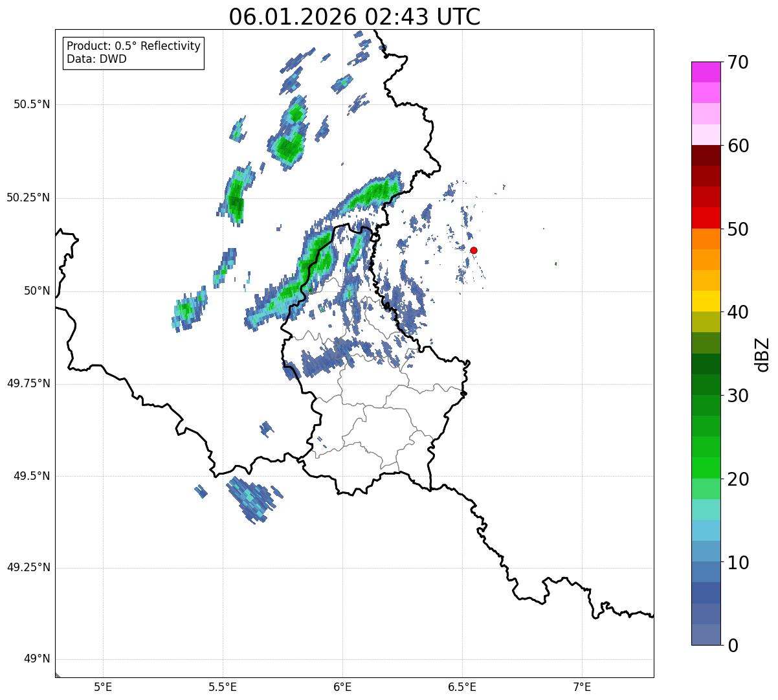
Task: Click the 6°E longitude label
Action: click(x=342, y=686)
